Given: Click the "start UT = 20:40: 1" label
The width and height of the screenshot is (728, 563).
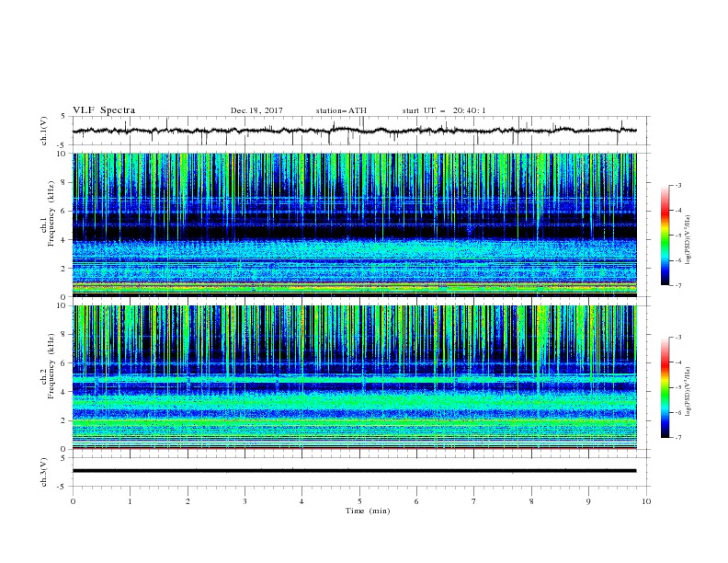Looking at the screenshot, I should tap(444, 110).
